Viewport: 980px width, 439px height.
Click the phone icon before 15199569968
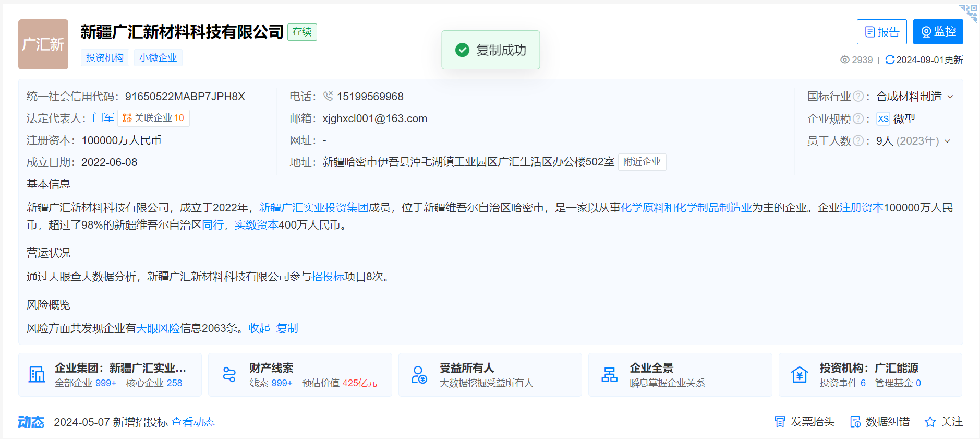pos(328,96)
